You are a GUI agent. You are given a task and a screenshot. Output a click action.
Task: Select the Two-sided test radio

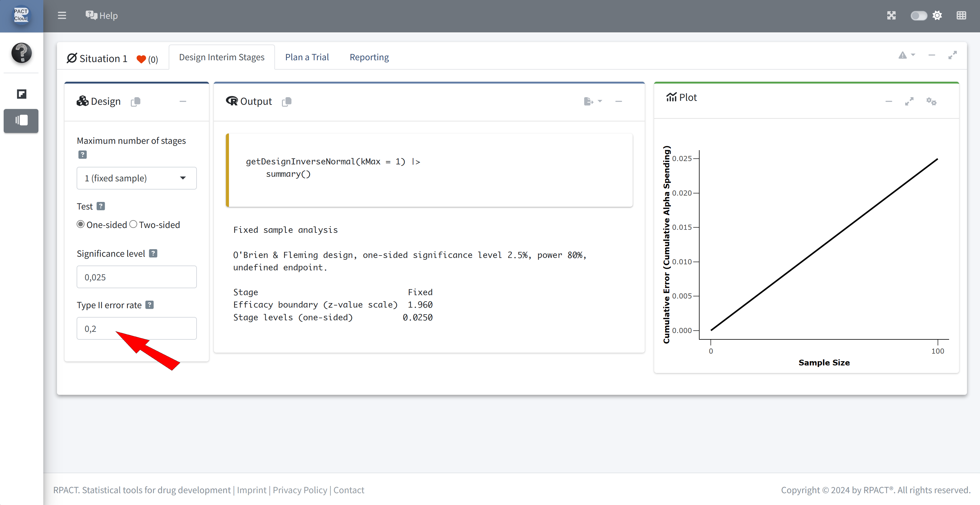click(x=133, y=224)
